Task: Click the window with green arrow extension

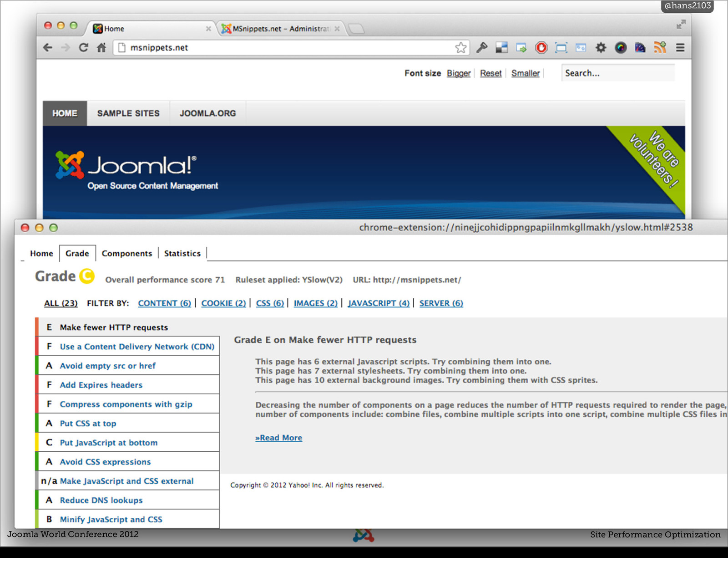Action: pyautogui.click(x=521, y=47)
